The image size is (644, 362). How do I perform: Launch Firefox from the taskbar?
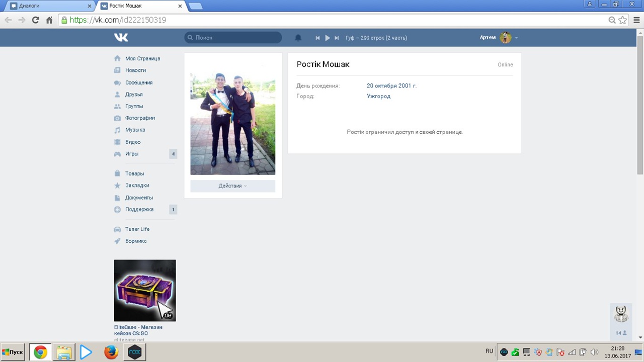111,352
